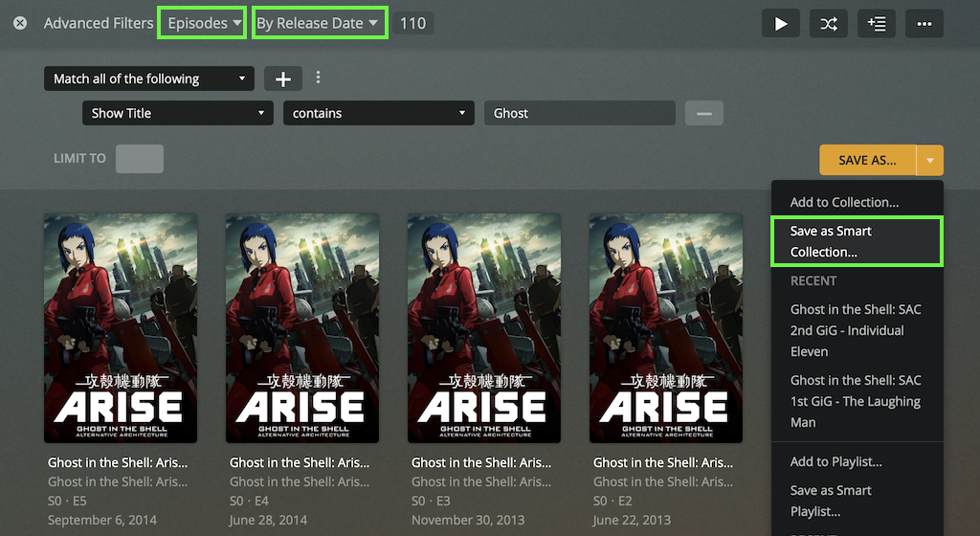Add results to the play queue
Image resolution: width=980 pixels, height=536 pixels.
[877, 24]
